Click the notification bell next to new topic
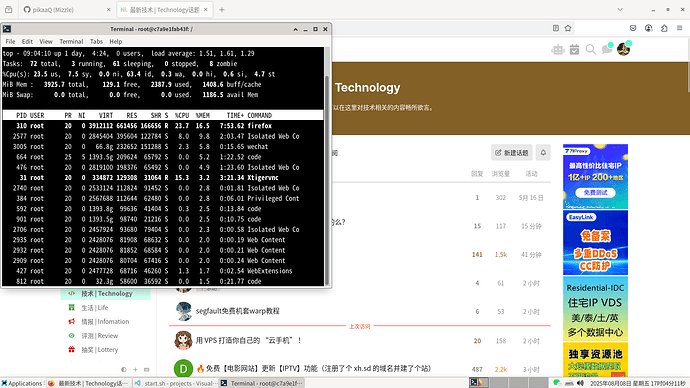The width and height of the screenshot is (690, 388). pos(543,153)
